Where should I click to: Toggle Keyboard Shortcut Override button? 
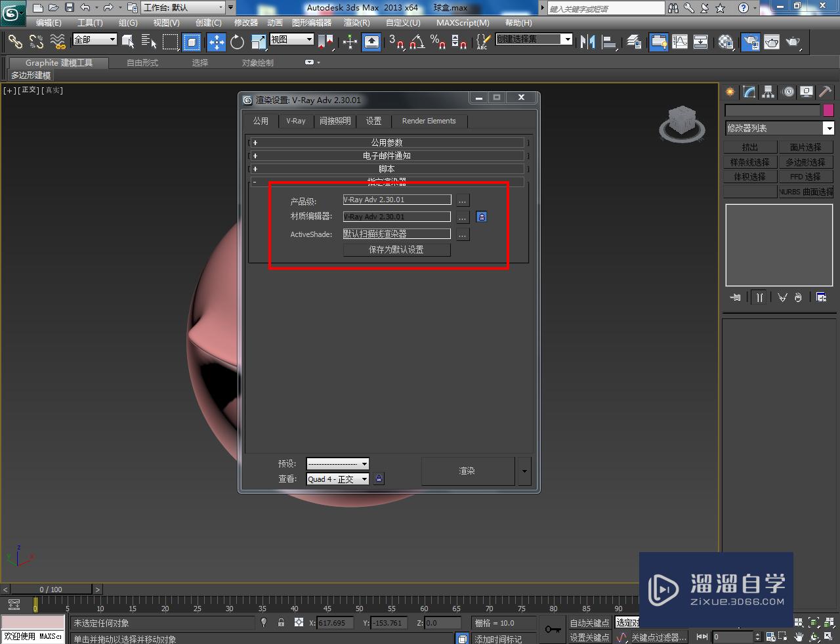point(371,42)
